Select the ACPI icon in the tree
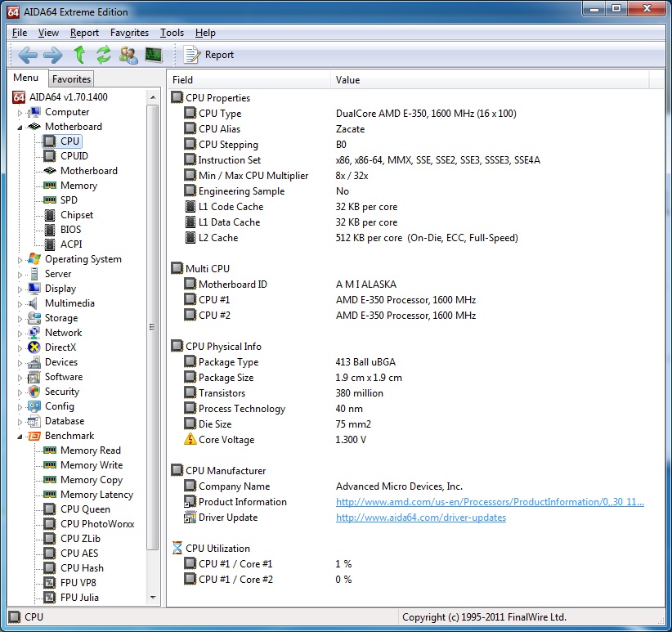This screenshot has width=672, height=632. tap(50, 244)
